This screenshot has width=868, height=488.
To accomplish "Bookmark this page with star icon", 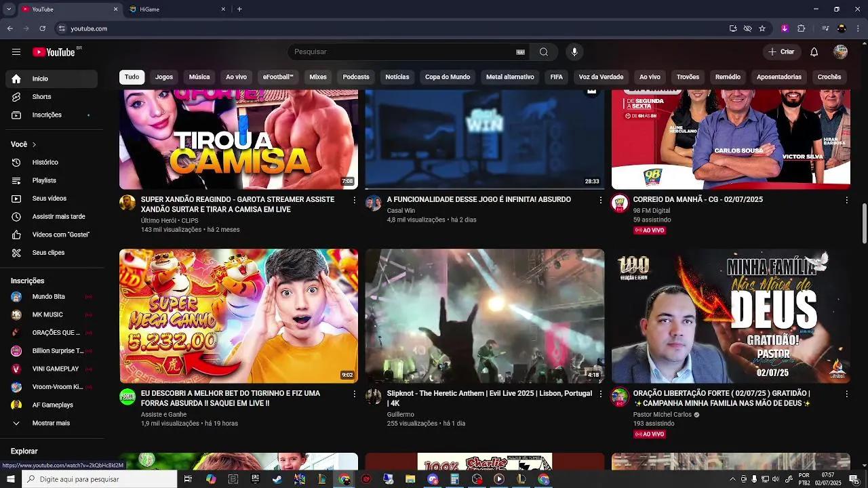I will pos(762,28).
